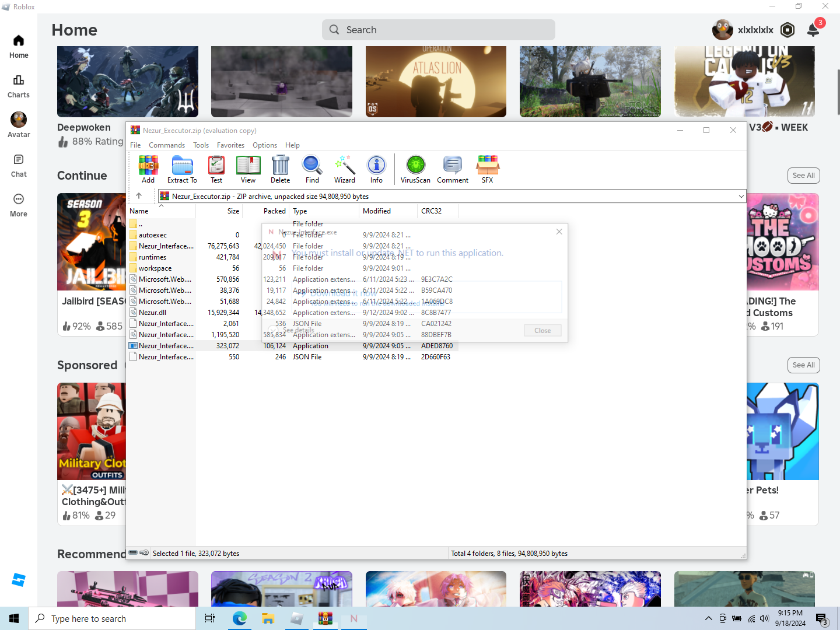The image size is (840, 630).
Task: Click the clock showing 9:15 PM
Action: pyautogui.click(x=790, y=618)
